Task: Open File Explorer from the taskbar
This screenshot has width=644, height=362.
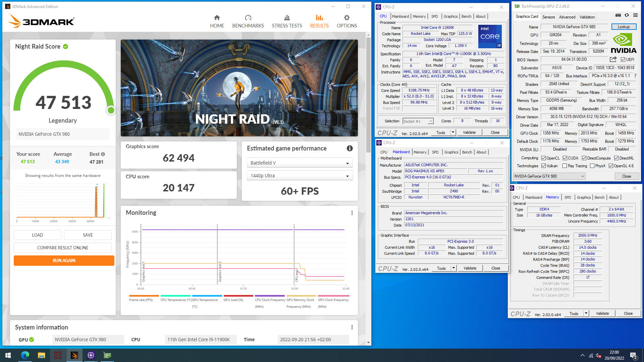Action: (41, 355)
